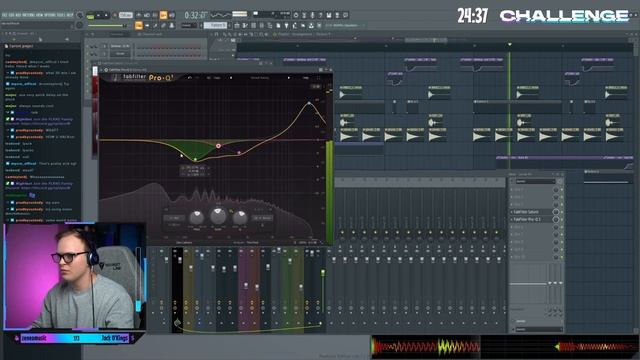Click the View piano roll toolbar icon
Image resolution: width=640 pixels, height=360 pixels.
(x=245, y=25)
